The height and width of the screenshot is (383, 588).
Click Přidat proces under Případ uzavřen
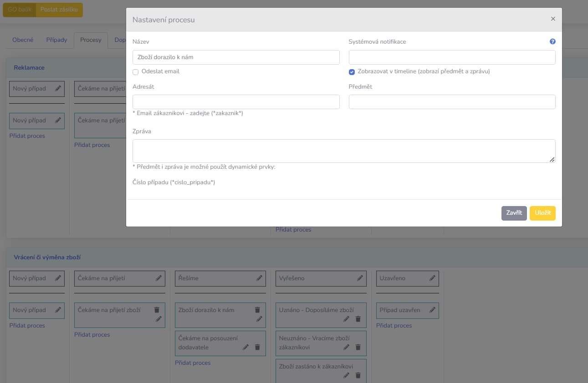click(x=394, y=325)
